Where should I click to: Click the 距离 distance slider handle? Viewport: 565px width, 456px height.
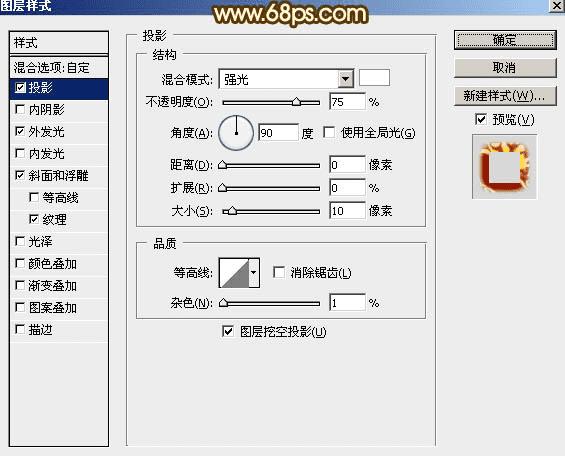[223, 165]
